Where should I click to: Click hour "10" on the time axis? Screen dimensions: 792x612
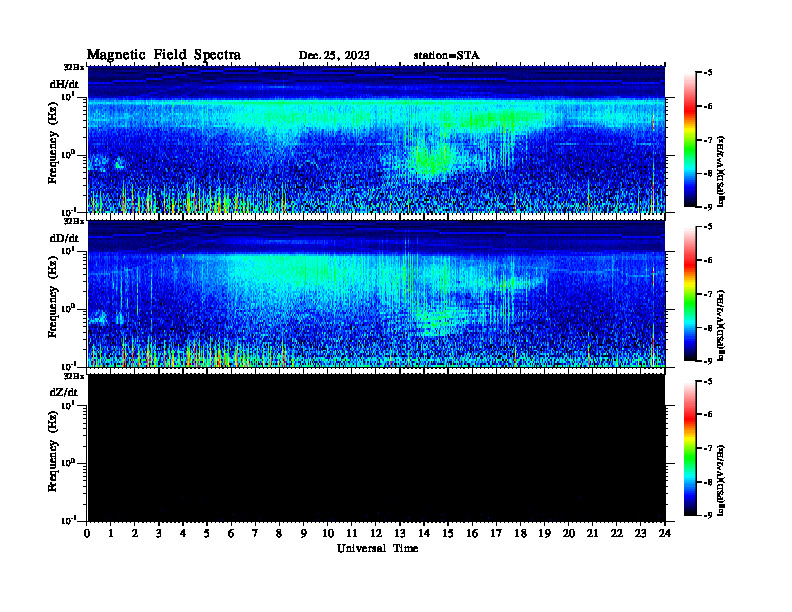[328, 533]
